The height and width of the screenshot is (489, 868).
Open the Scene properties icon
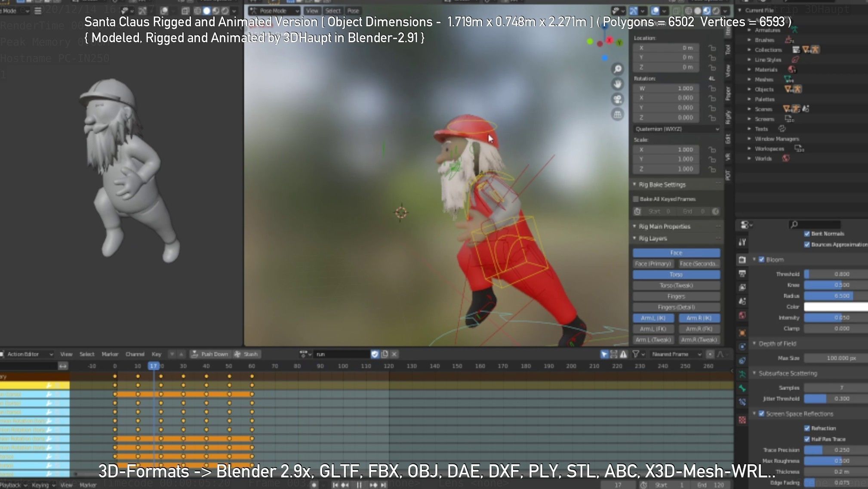pyautogui.click(x=742, y=301)
